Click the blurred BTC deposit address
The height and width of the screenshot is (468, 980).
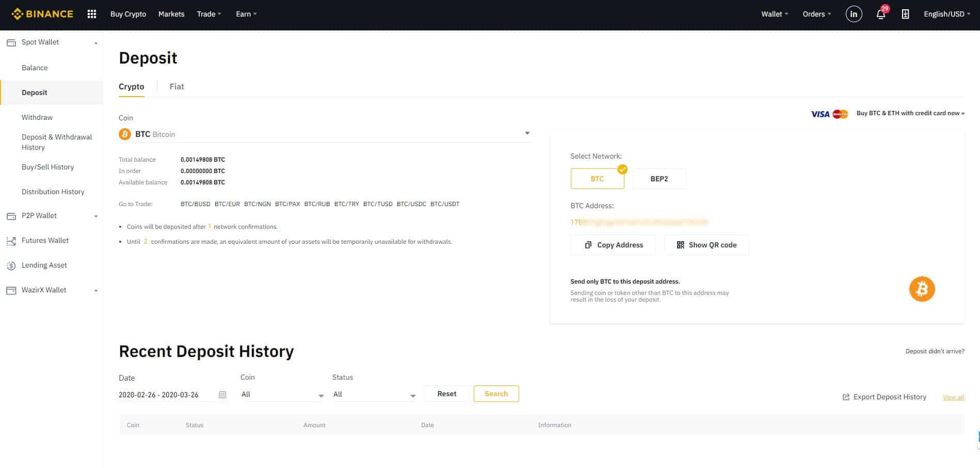[639, 223]
